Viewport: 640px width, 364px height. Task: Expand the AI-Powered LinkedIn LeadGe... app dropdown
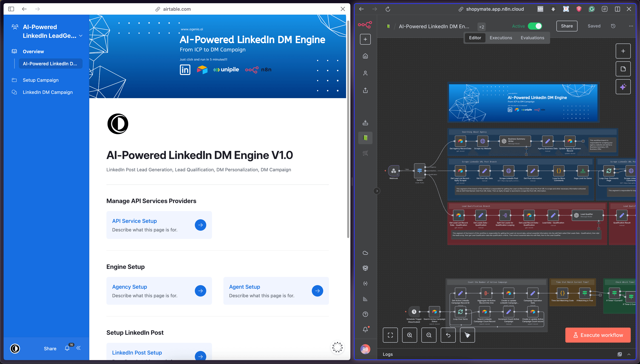click(81, 36)
